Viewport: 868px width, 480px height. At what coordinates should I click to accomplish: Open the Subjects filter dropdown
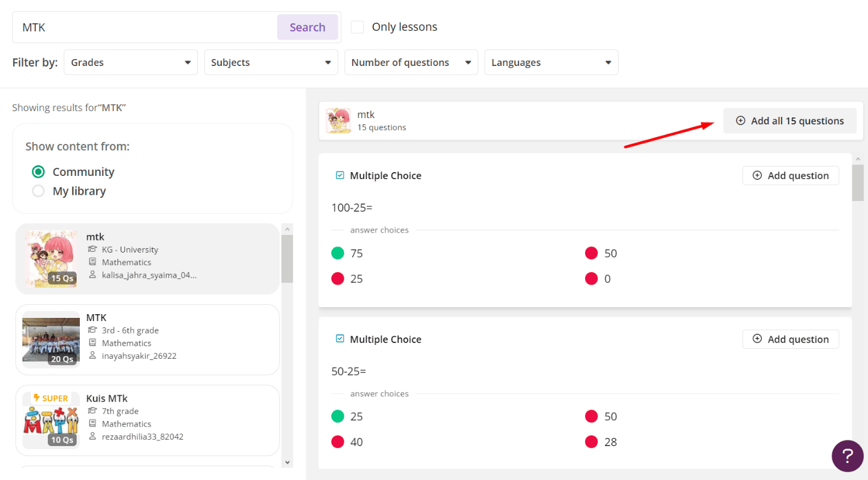click(x=271, y=62)
